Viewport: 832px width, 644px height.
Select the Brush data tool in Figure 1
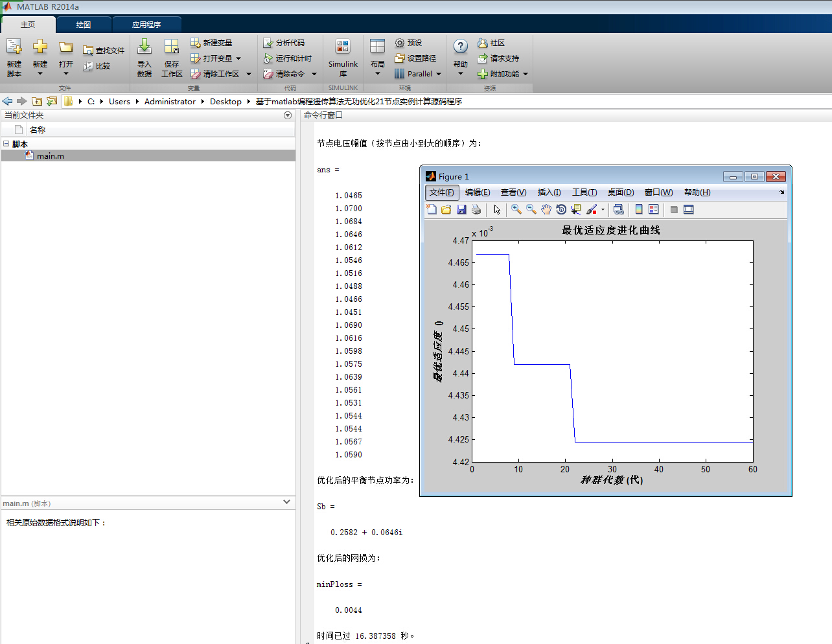point(592,209)
